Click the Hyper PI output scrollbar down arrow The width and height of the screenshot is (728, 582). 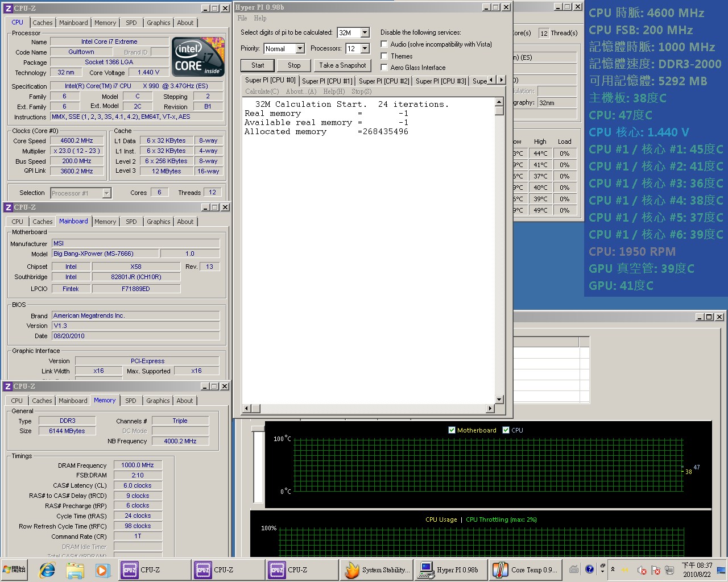(499, 400)
